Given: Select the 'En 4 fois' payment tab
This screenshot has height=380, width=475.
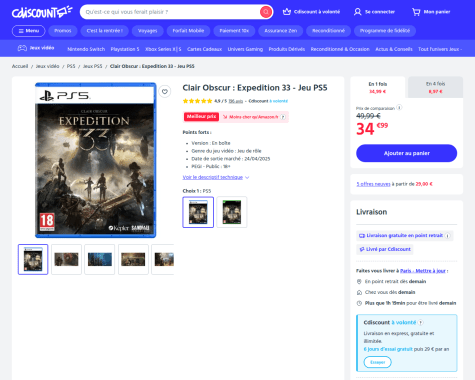Looking at the screenshot, I should click(x=435, y=87).
